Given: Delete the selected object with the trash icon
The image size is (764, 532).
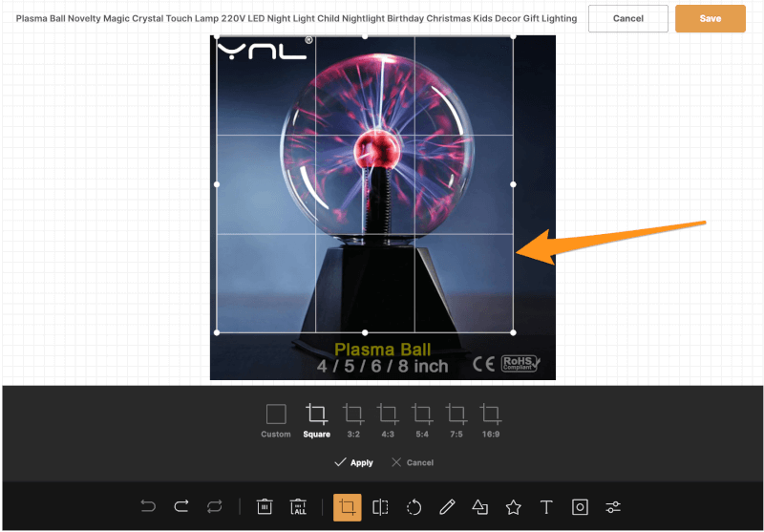Looking at the screenshot, I should [265, 506].
